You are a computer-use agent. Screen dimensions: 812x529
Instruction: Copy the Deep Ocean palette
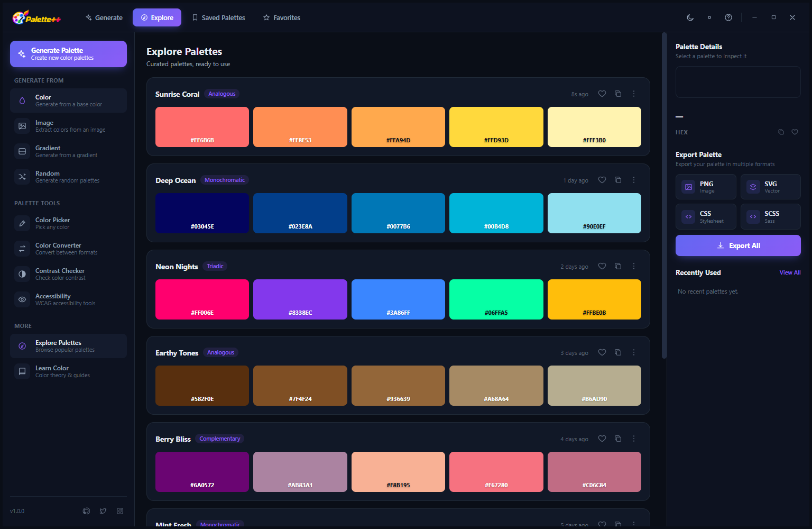(617, 180)
